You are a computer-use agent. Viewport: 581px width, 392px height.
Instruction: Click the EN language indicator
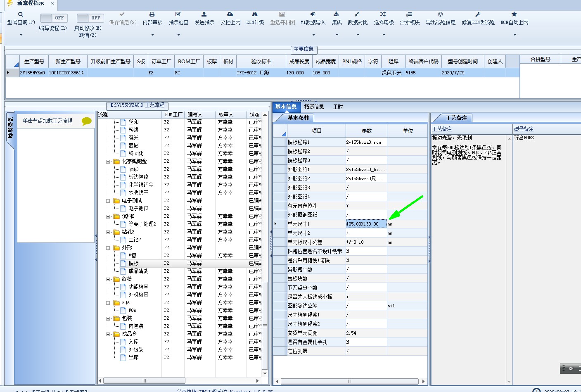(571, 368)
